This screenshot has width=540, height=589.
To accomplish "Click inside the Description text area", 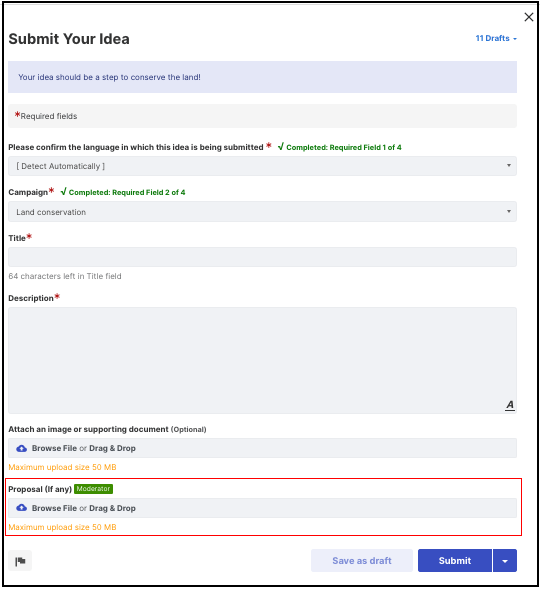I will click(262, 360).
